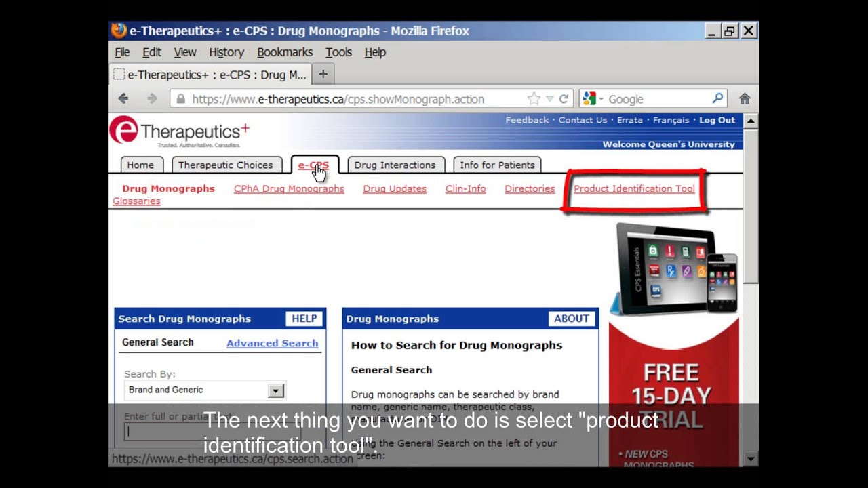Open the search engine selector dropdown
The width and height of the screenshot is (868, 488).
[593, 99]
